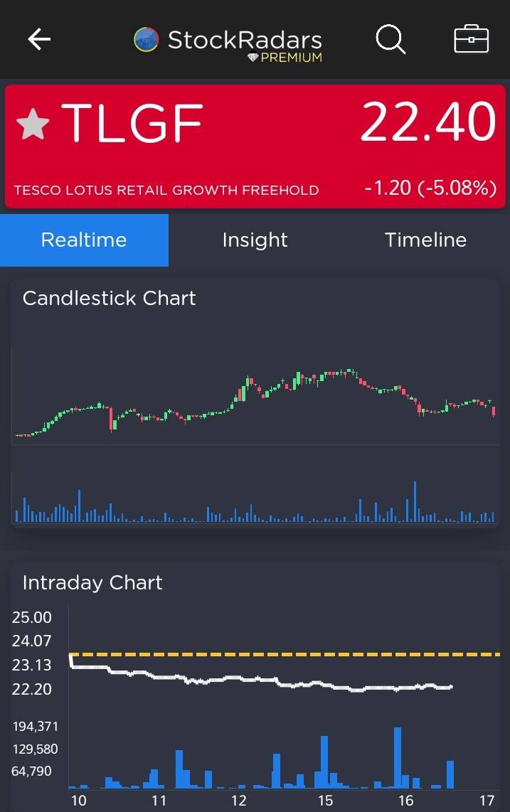The width and height of the screenshot is (510, 812).
Task: Tap the TESCO LOTUS company name
Action: pos(166,190)
